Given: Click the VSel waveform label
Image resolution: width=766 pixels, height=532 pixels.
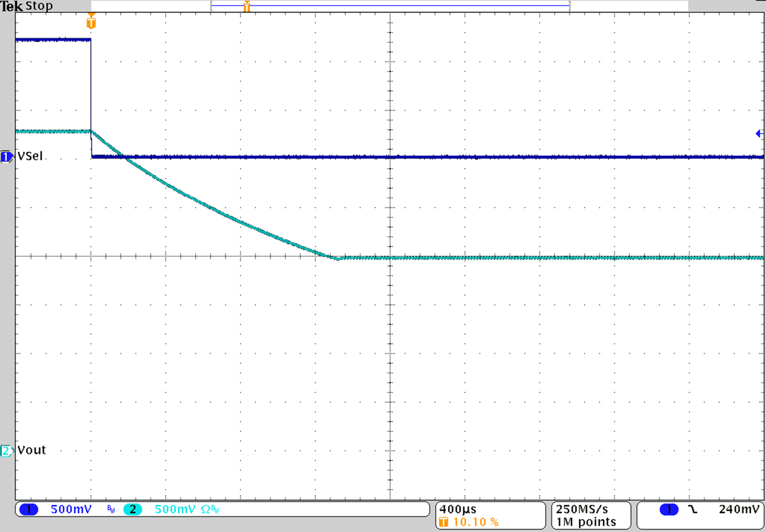Looking at the screenshot, I should coord(30,156).
